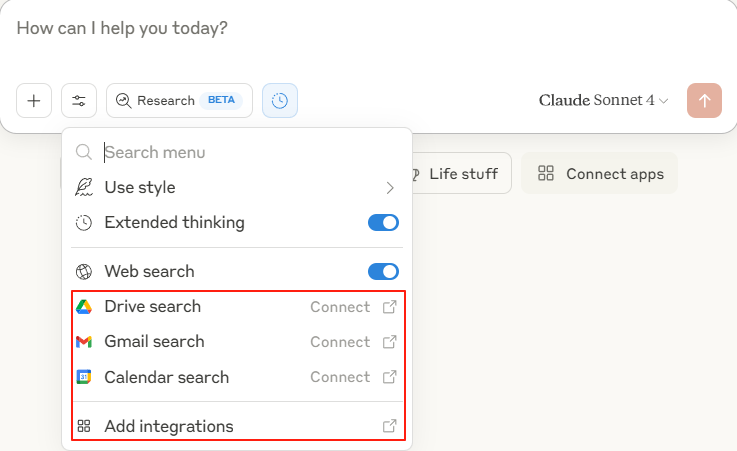The image size is (737, 451).
Task: Click the Use style chevron arrow
Action: click(x=390, y=188)
